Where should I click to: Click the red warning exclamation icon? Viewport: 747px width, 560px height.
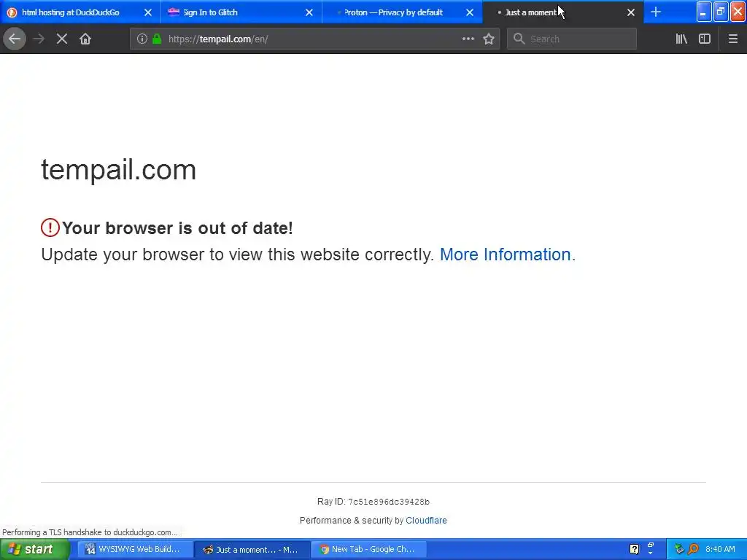pyautogui.click(x=50, y=227)
